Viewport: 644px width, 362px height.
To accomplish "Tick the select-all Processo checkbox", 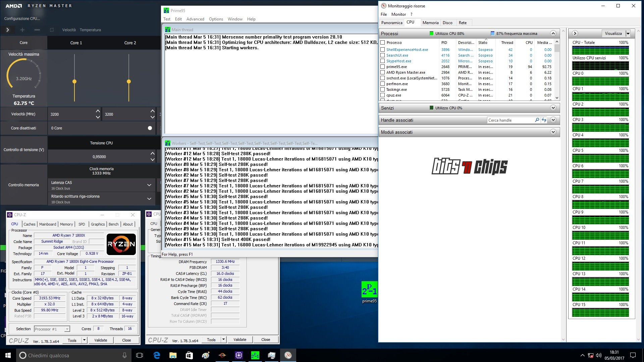I will pyautogui.click(x=382, y=43).
